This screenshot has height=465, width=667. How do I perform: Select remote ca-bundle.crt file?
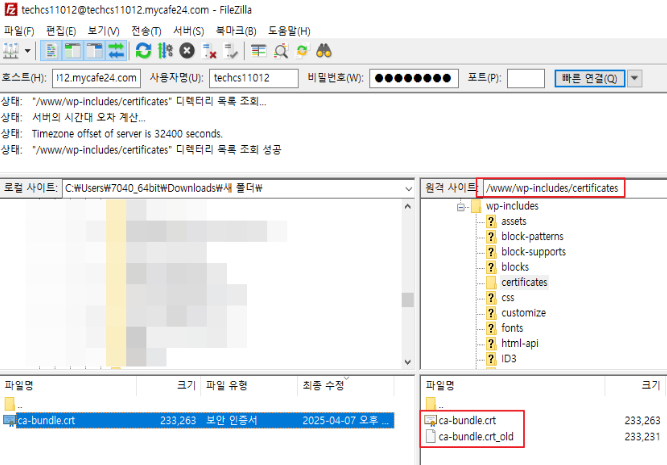[x=467, y=421]
